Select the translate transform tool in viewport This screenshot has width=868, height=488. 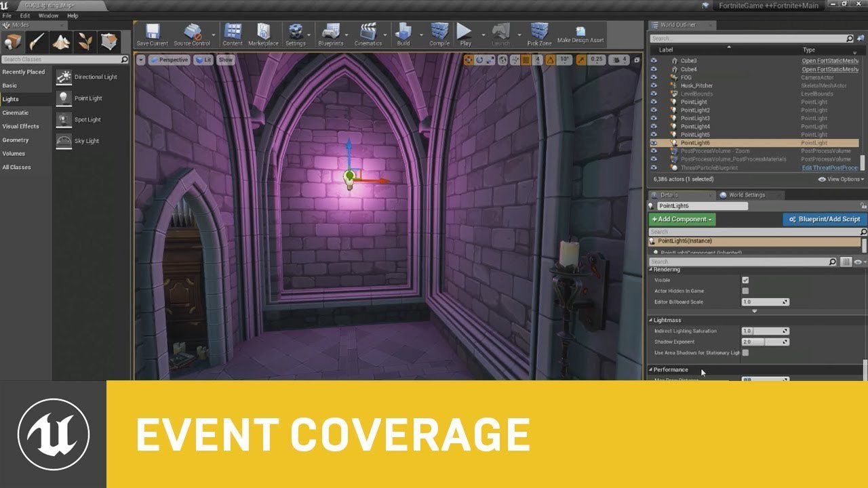coord(469,60)
